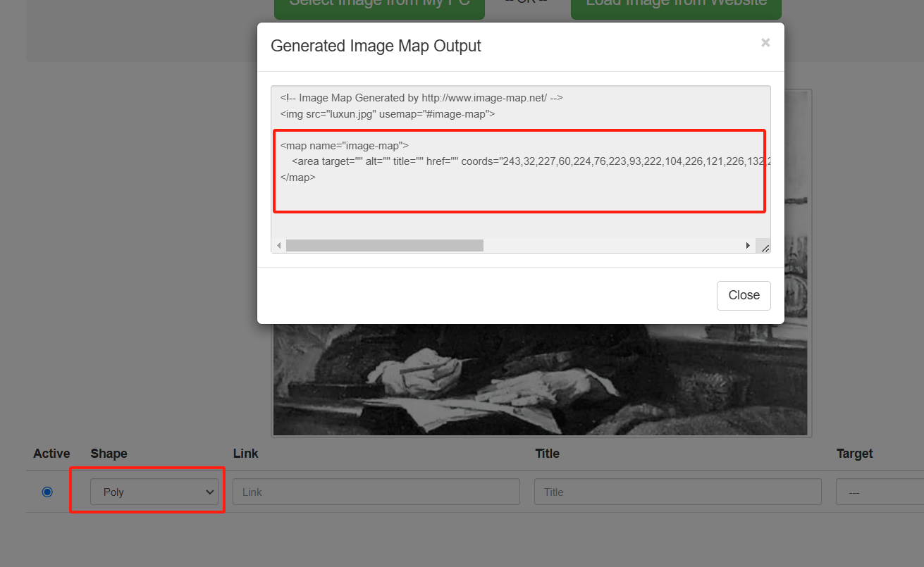
Task: Dismiss modal using the X icon
Action: (765, 42)
